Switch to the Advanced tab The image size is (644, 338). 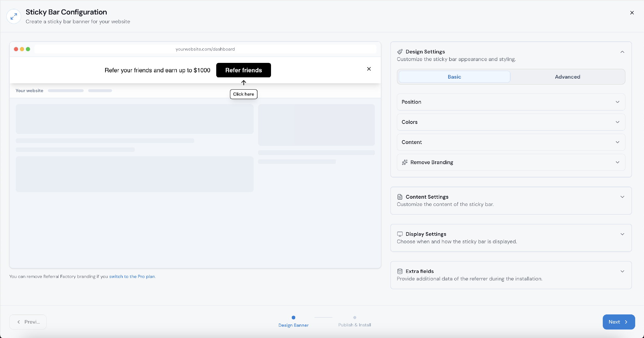tap(567, 77)
